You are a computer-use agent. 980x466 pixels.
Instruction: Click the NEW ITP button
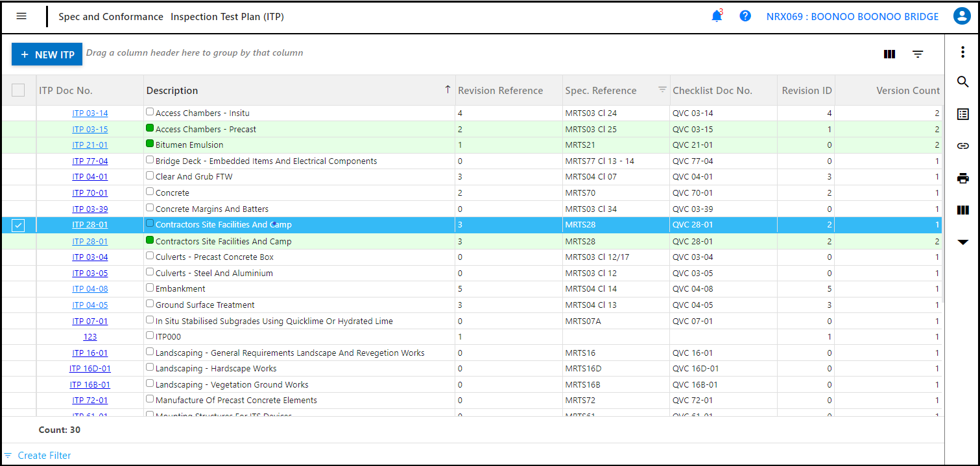[x=47, y=54]
